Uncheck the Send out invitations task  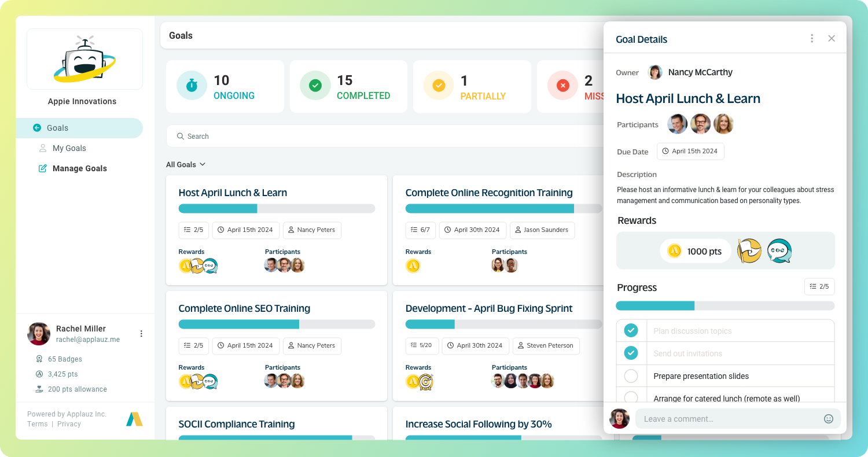tap(631, 353)
